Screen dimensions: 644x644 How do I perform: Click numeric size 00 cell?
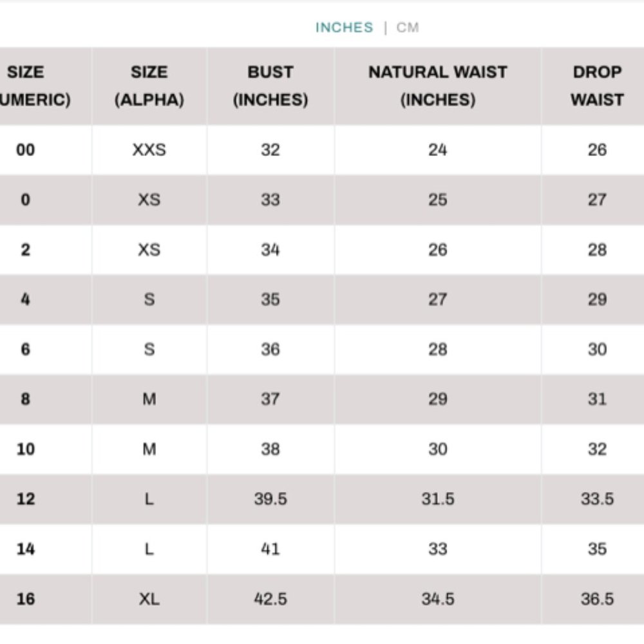click(x=26, y=150)
